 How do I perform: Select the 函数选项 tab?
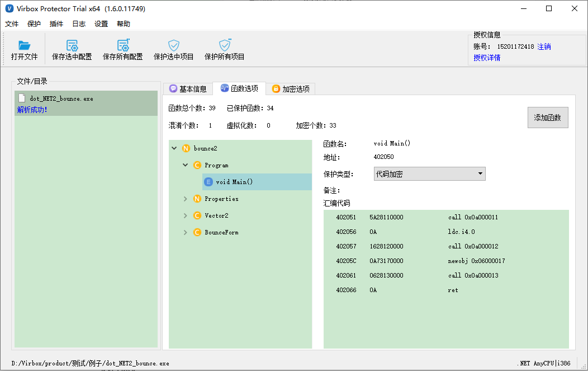pos(239,88)
